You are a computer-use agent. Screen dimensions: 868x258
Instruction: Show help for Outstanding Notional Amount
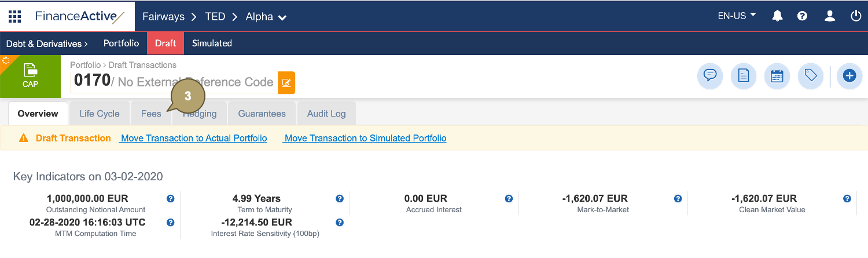171,199
